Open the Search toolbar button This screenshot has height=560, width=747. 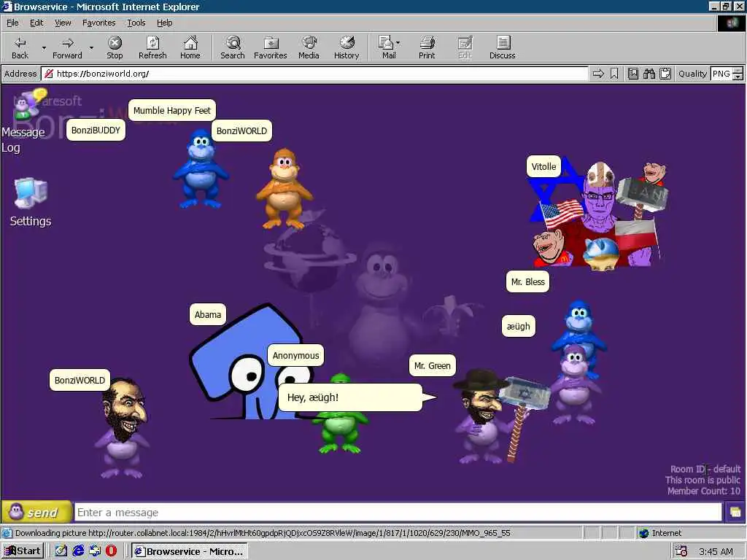coord(233,47)
